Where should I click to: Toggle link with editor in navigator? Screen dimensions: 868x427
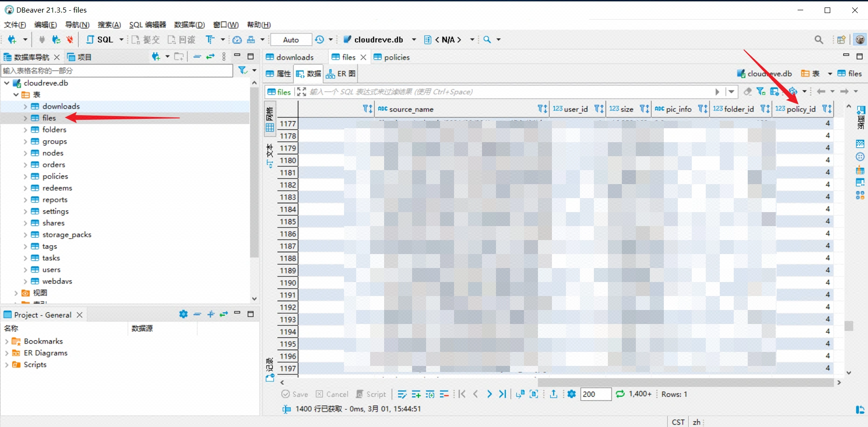coord(211,56)
